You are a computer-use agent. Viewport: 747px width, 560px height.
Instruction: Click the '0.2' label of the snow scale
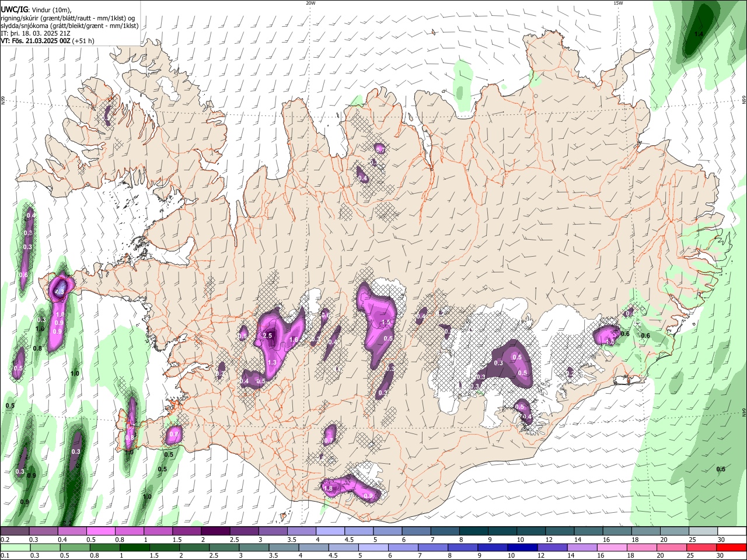click(x=5, y=540)
